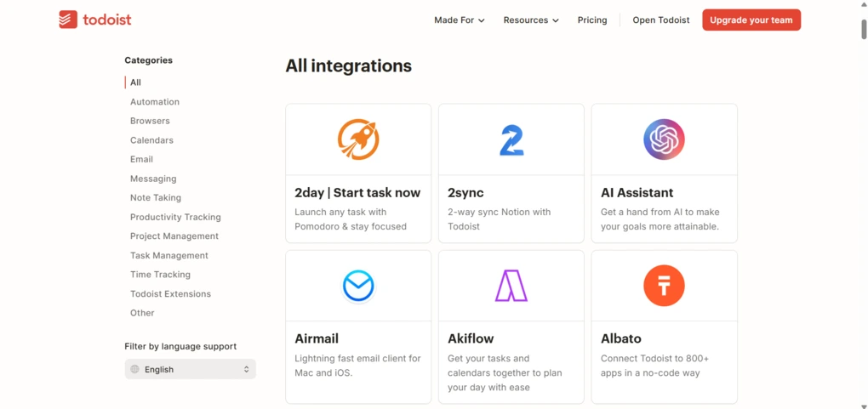Open the 2sync blue logo icon
The width and height of the screenshot is (868, 409).
pyautogui.click(x=511, y=140)
